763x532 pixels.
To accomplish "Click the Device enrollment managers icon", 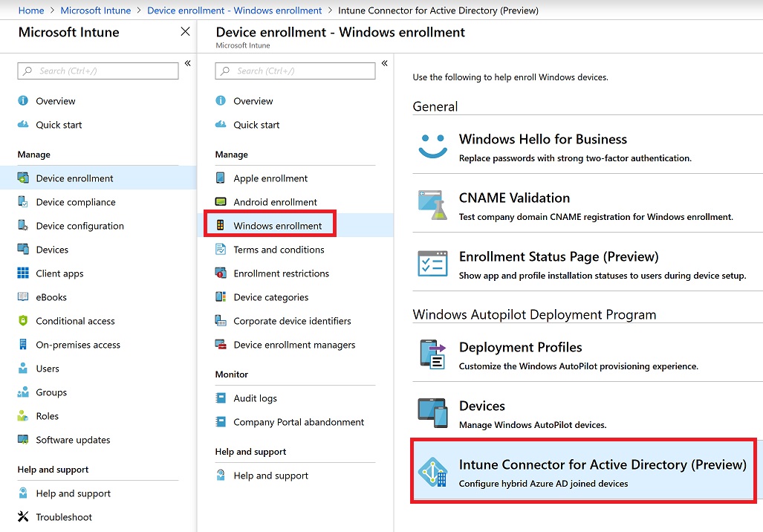I will pyautogui.click(x=221, y=344).
